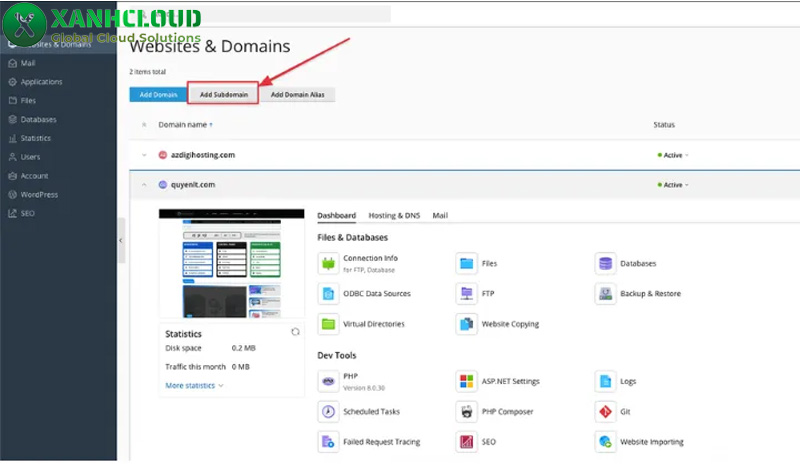This screenshot has height=464, width=800.
Task: Collapse the sidebar using the handle
Action: [x=121, y=241]
